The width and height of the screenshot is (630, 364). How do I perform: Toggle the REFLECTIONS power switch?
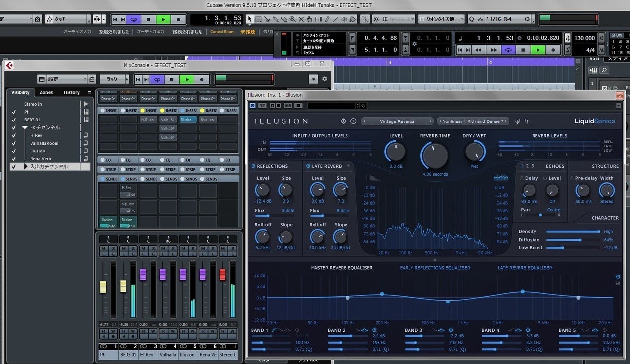tap(253, 166)
